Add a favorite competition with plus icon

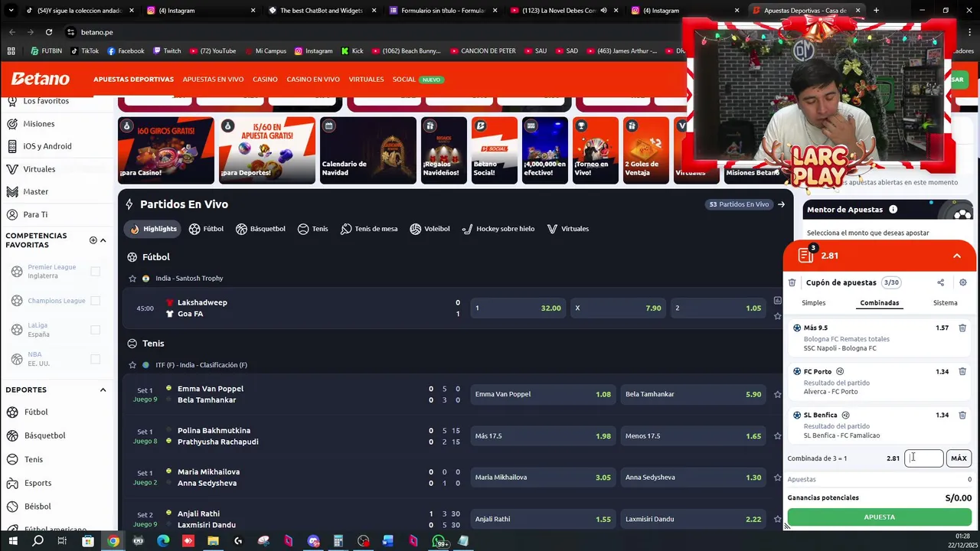pyautogui.click(x=93, y=240)
